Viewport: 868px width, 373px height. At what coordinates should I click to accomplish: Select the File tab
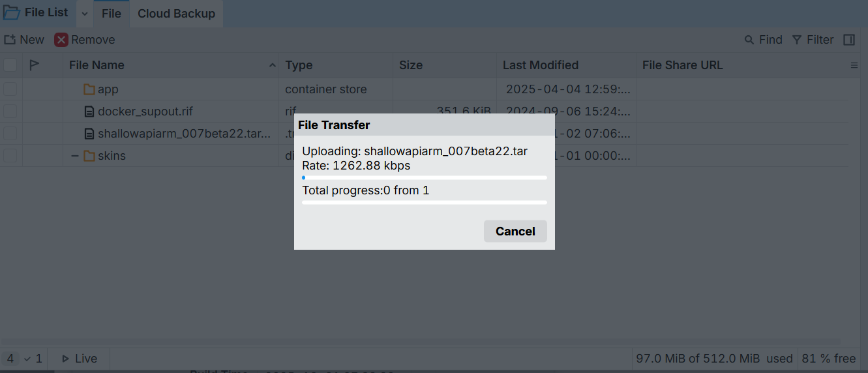coord(112,14)
